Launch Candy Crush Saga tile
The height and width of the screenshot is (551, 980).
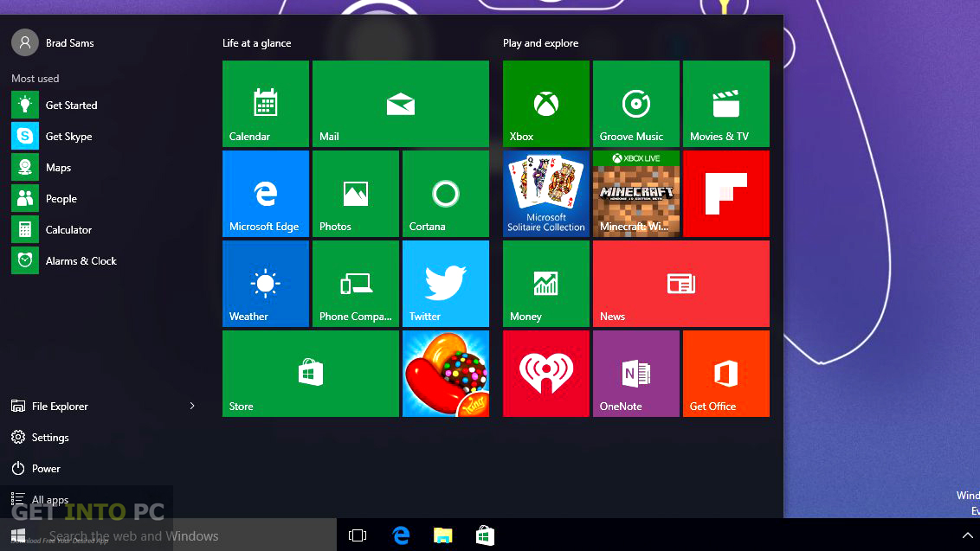[446, 374]
